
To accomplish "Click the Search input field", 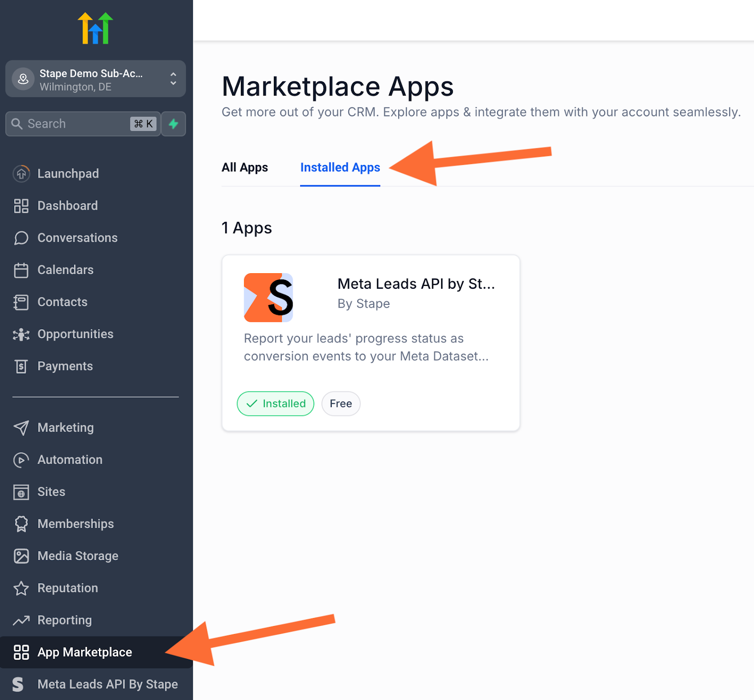I will pos(83,124).
